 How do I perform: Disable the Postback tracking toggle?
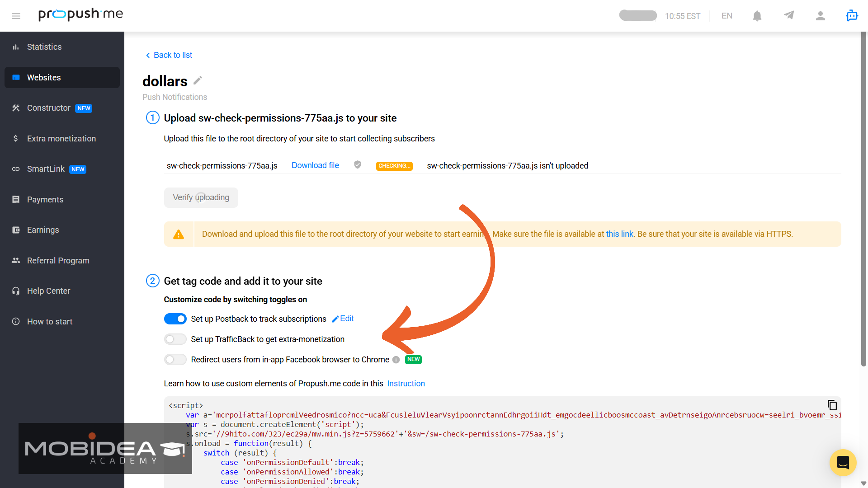coord(175,319)
